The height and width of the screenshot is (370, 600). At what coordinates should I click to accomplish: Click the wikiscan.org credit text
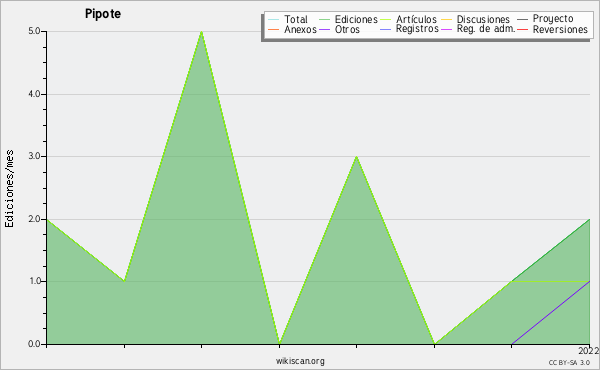(x=300, y=361)
